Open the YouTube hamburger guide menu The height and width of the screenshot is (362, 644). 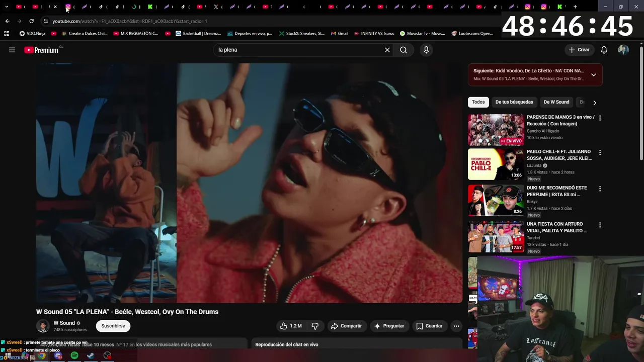point(12,50)
